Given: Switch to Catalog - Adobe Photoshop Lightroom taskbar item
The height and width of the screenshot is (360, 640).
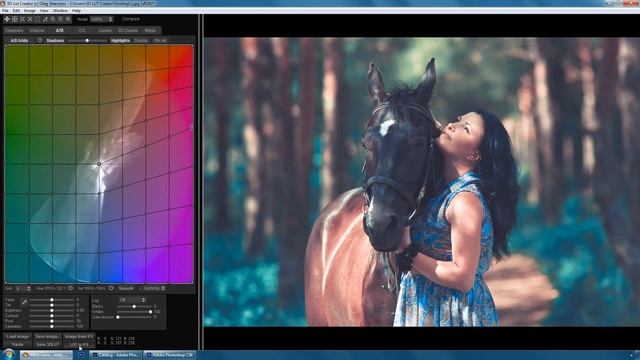Looking at the screenshot, I should pyautogui.click(x=116, y=355).
